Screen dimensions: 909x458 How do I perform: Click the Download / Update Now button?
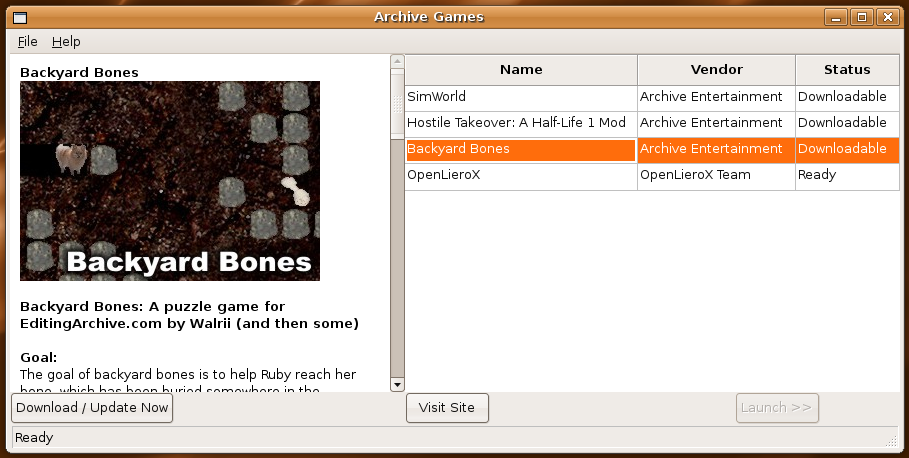(x=92, y=408)
